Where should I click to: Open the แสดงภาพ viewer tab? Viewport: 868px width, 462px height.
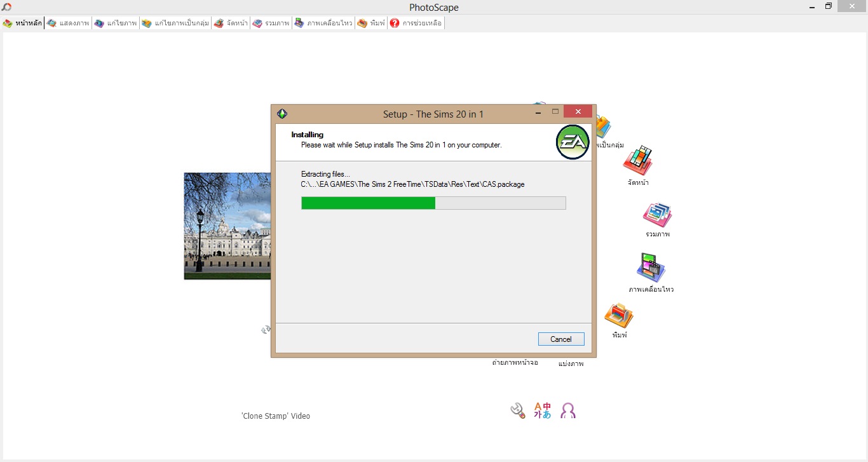coord(68,23)
